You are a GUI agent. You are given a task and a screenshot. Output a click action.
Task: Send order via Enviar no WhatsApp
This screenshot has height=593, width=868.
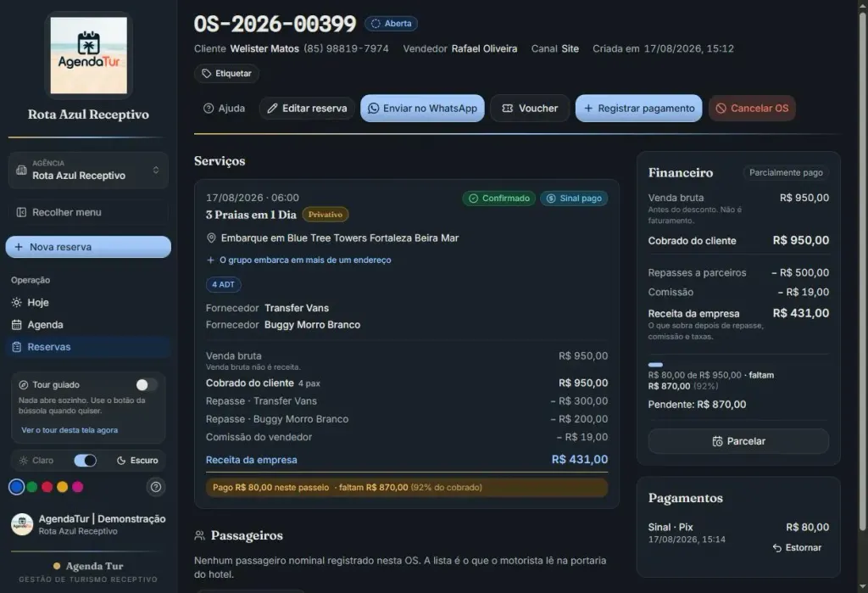click(x=422, y=108)
